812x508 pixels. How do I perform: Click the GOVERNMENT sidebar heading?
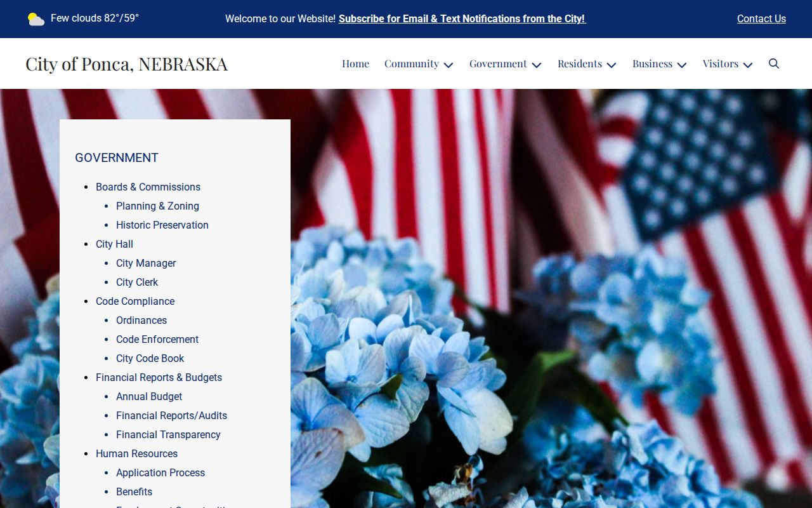point(117,157)
